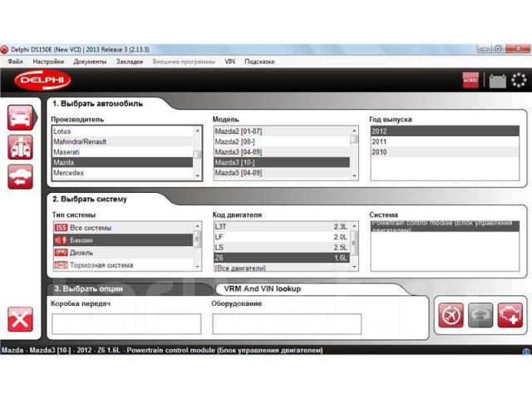
Task: Select Mahindra/Renault manufacturer
Action: (122, 142)
